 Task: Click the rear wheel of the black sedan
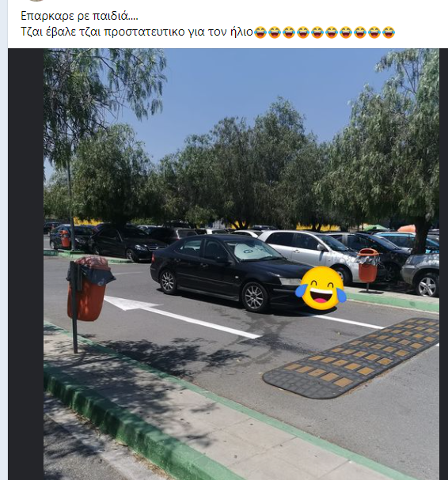(168, 281)
